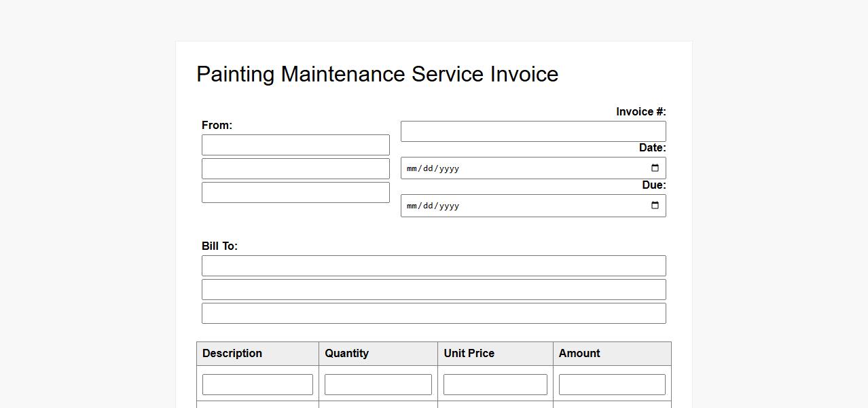Image resolution: width=868 pixels, height=408 pixels.
Task: Click the year segment of the Due field
Action: coord(449,206)
